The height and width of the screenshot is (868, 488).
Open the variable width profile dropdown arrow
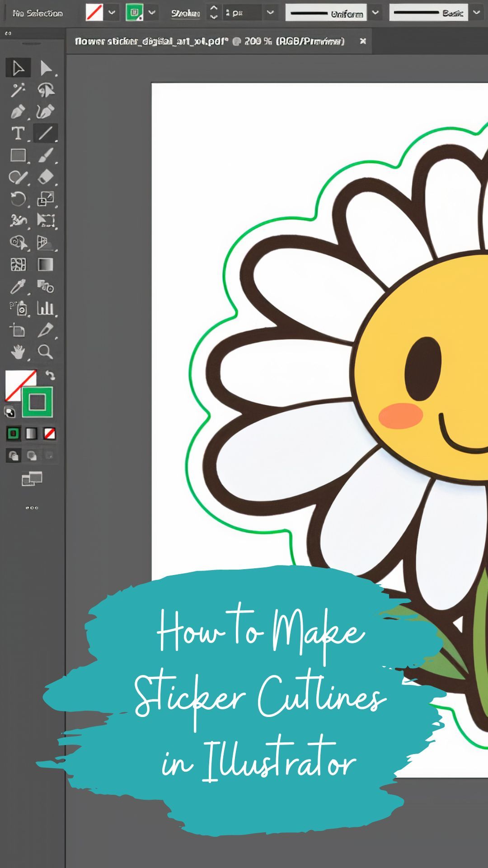point(375,13)
